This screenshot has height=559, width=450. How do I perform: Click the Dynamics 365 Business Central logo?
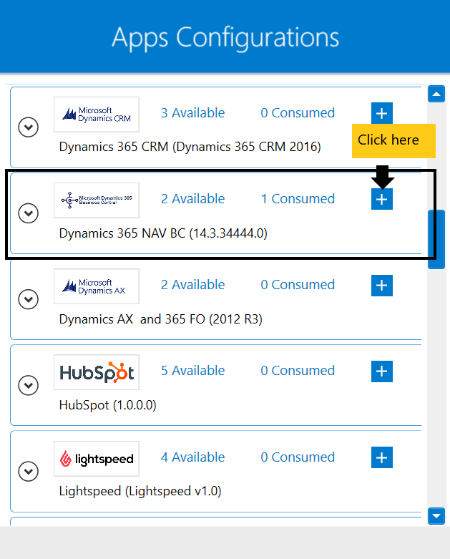pos(96,200)
